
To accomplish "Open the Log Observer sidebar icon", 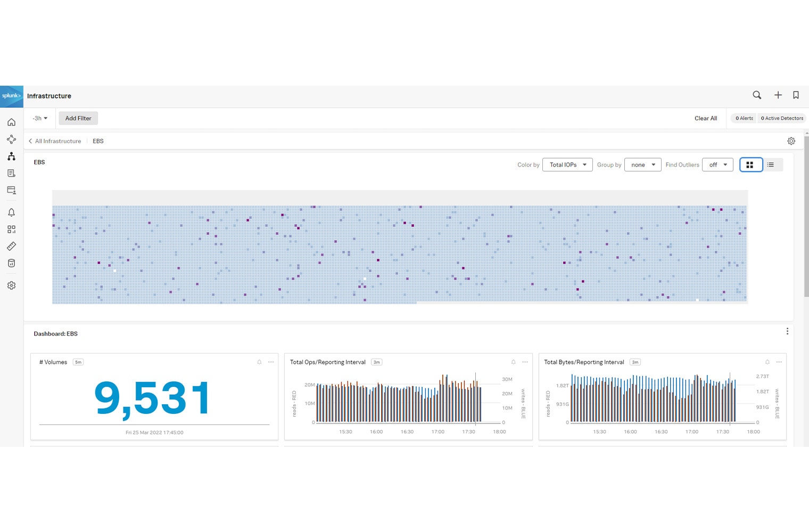I will point(11,173).
